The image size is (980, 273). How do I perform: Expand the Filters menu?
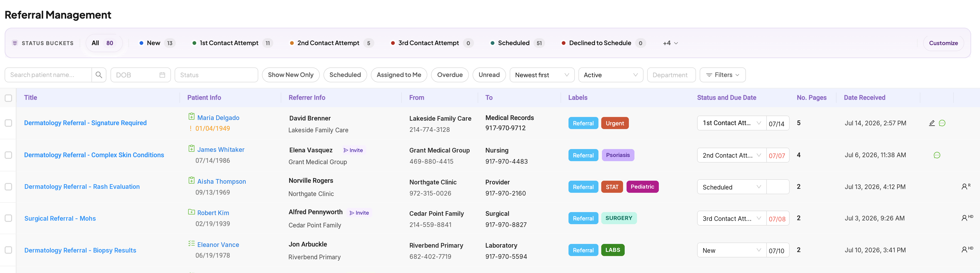[x=722, y=75]
